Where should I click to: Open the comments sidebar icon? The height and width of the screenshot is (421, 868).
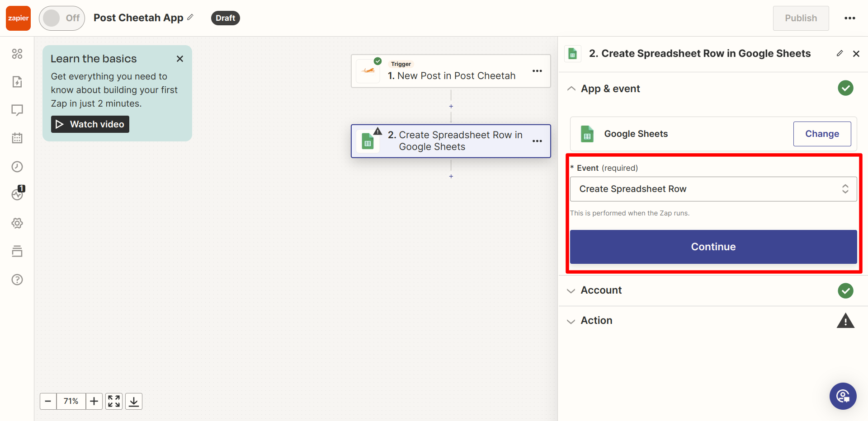pyautogui.click(x=17, y=110)
